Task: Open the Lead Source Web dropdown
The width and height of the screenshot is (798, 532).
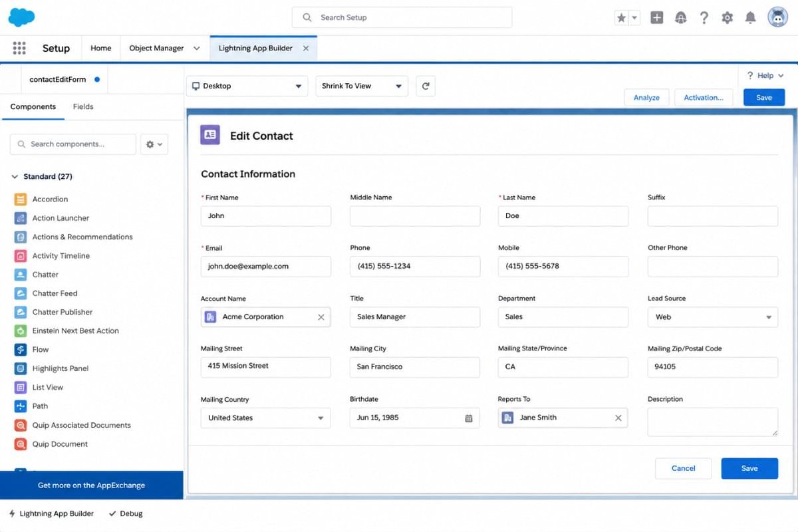Action: click(713, 317)
